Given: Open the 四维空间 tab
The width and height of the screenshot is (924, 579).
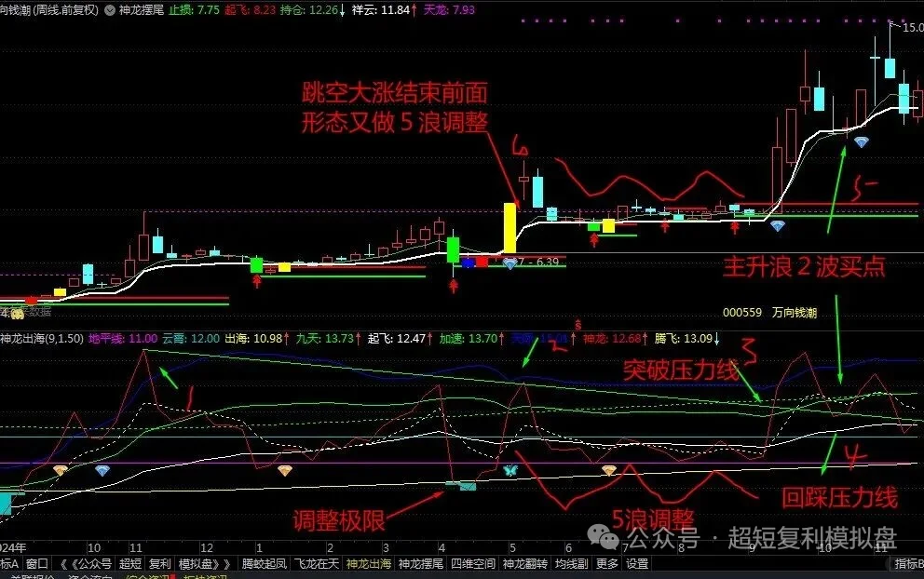Looking at the screenshot, I should [472, 564].
